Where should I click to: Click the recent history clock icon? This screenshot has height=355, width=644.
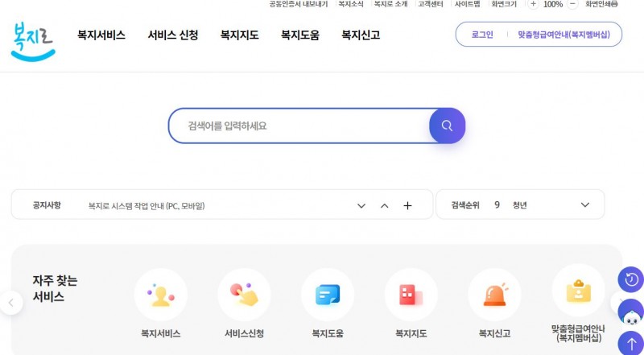[630, 279]
